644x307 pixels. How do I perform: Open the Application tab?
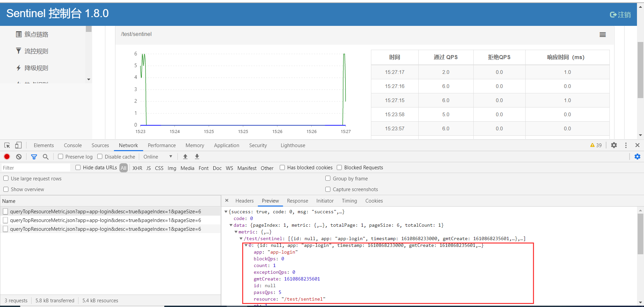pyautogui.click(x=227, y=145)
